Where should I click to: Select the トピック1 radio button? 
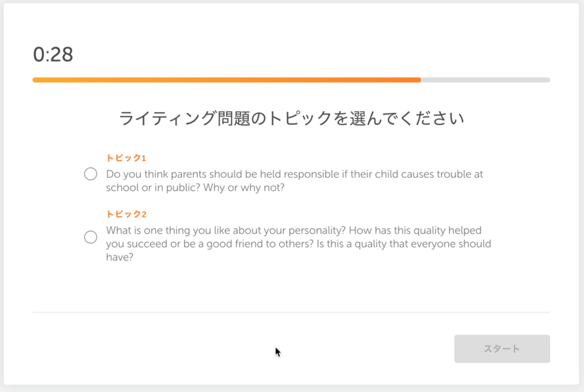(x=91, y=174)
